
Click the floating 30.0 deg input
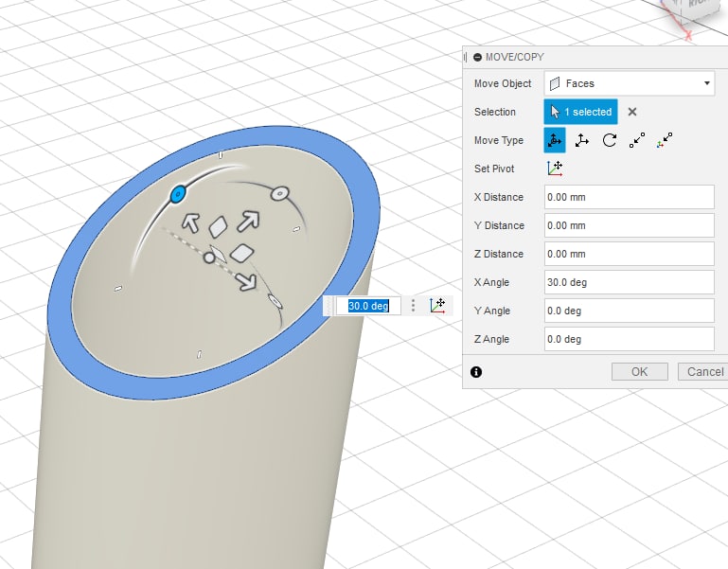pos(368,306)
